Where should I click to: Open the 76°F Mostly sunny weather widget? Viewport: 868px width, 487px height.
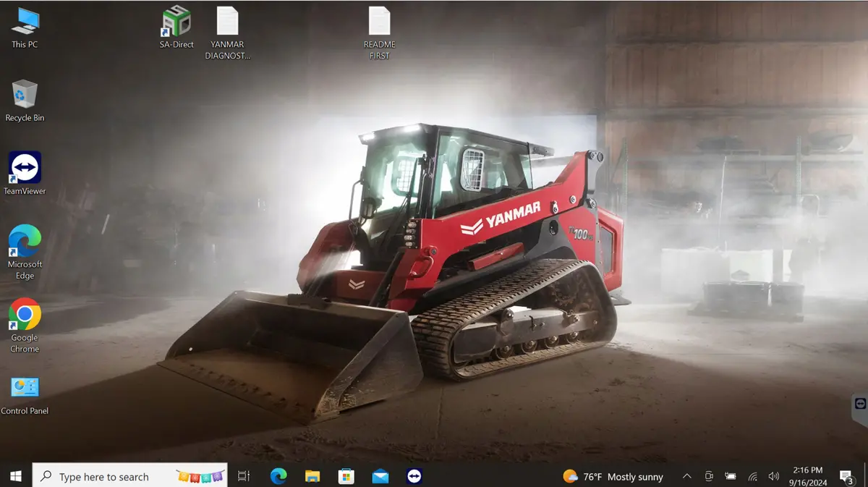(x=613, y=476)
